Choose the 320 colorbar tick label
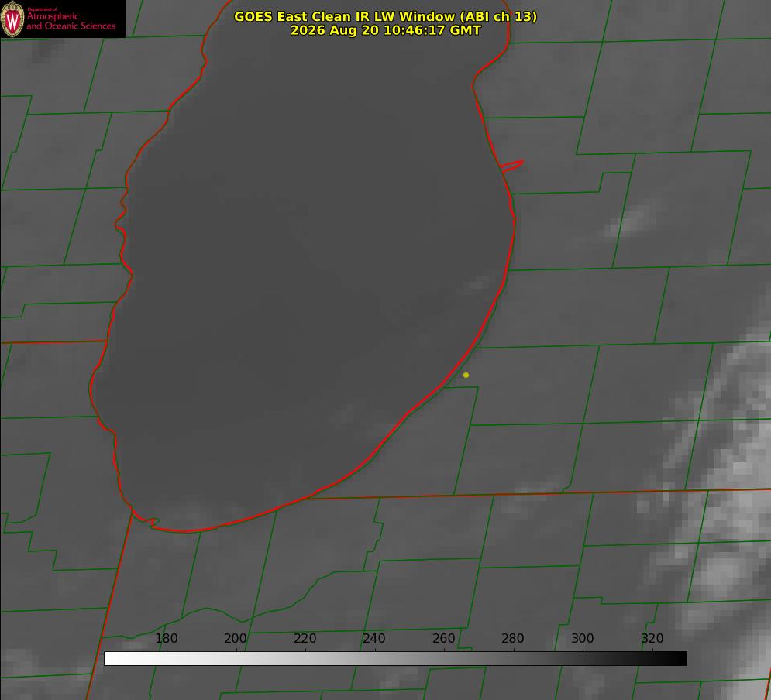This screenshot has width=771, height=700. pos(652,638)
